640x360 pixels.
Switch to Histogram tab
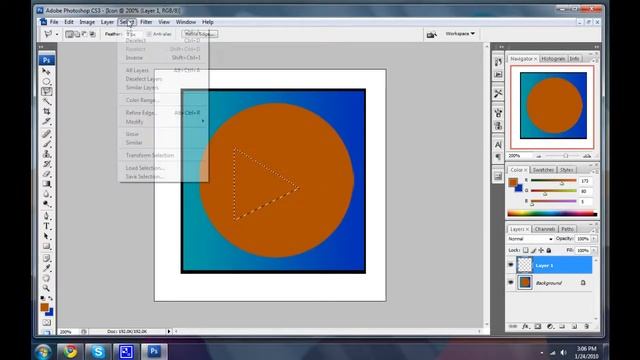pos(553,59)
